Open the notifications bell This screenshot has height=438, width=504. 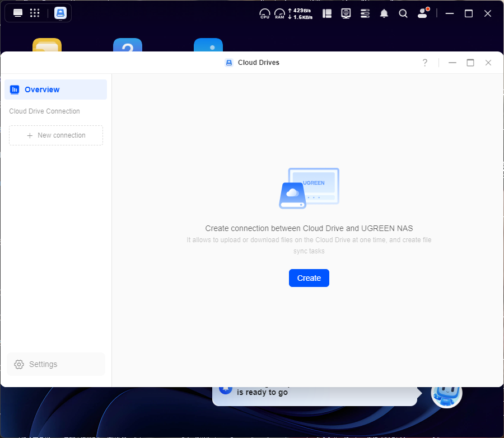click(384, 13)
